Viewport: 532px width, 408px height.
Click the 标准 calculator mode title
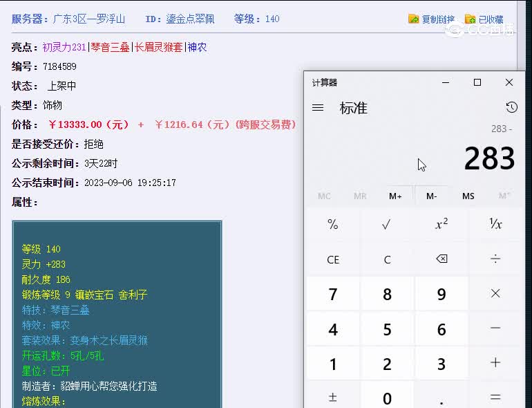click(x=354, y=108)
